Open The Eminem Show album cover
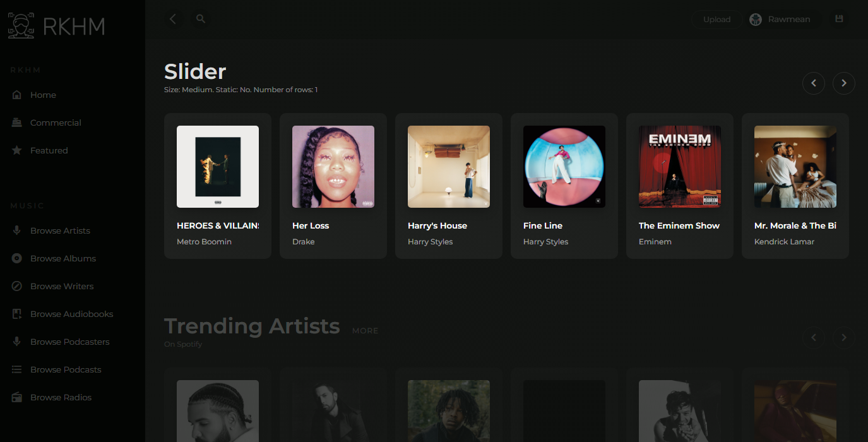 coord(680,167)
